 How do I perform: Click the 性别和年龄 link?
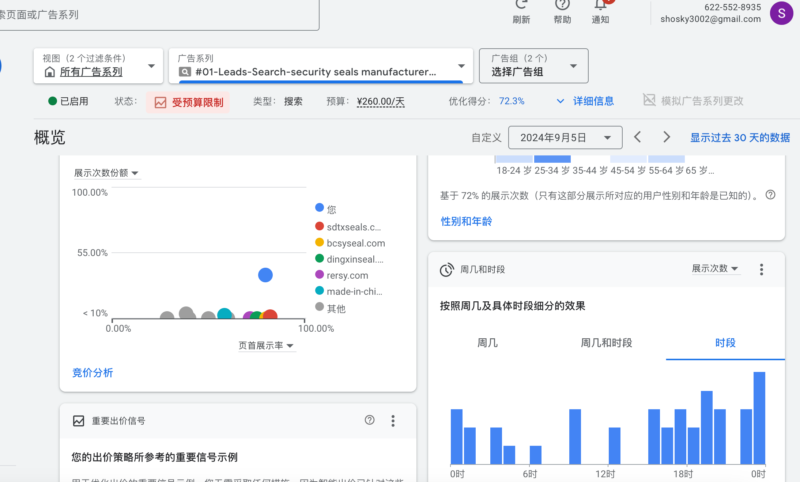pyautogui.click(x=466, y=221)
